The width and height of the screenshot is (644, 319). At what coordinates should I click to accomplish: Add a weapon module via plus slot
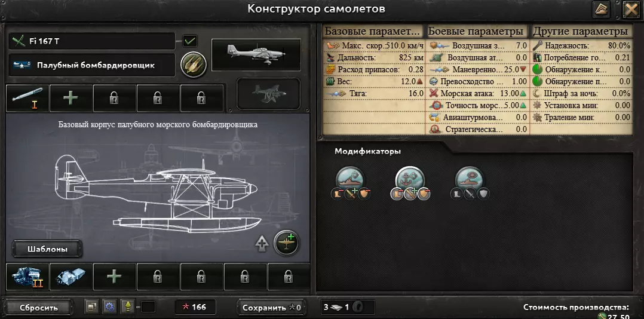pyautogui.click(x=70, y=98)
